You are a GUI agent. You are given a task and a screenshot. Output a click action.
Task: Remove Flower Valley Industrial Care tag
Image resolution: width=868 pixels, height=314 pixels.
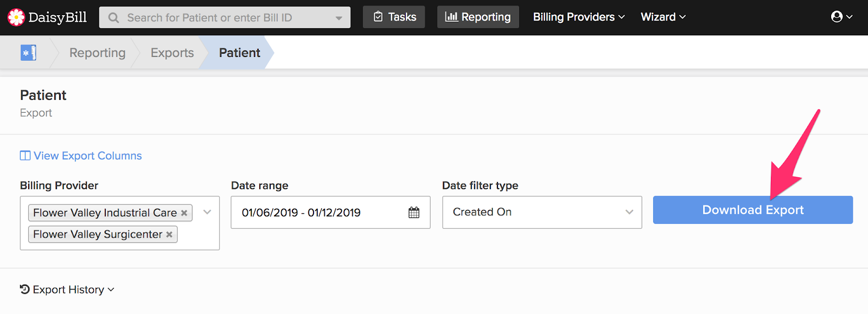[184, 213]
